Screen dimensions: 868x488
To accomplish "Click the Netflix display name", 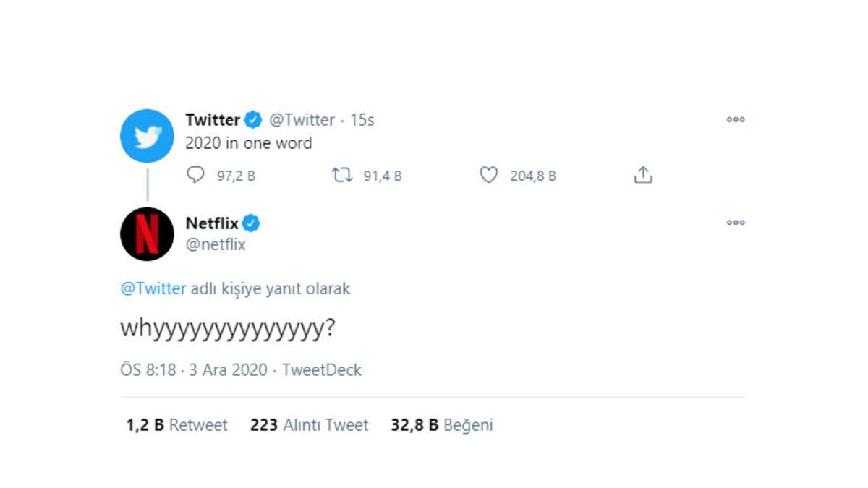I will click(x=213, y=223).
